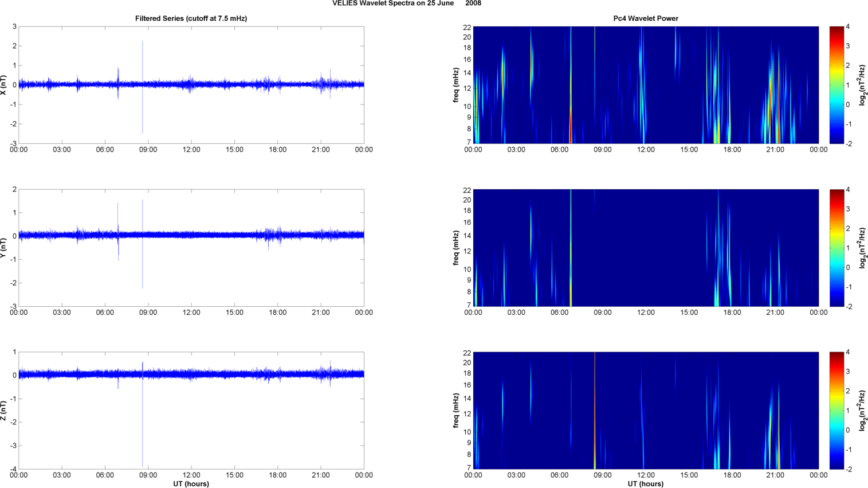Click 09:00 tick label under Z series plot
The height and width of the screenshot is (488, 868).
click(148, 475)
